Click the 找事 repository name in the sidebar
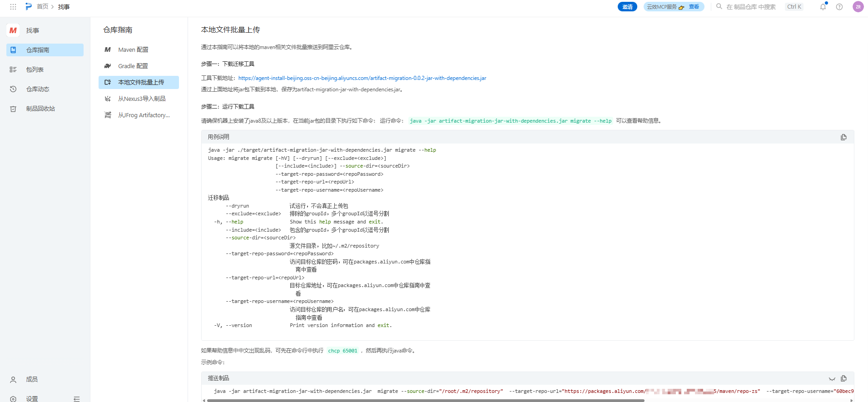The height and width of the screenshot is (402, 868). point(33,30)
